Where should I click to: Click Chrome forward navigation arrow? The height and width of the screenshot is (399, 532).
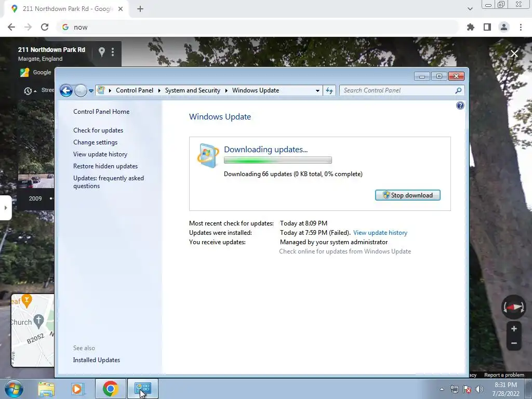click(x=28, y=27)
